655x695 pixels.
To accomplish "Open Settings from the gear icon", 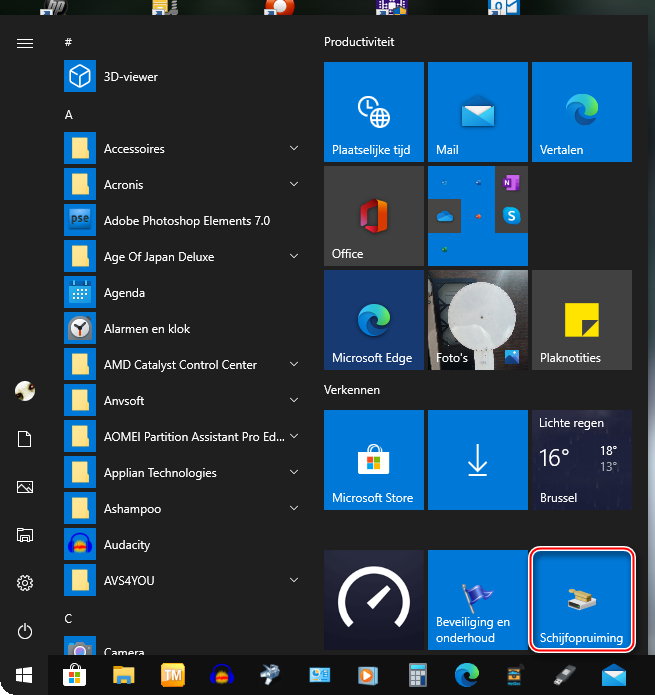I will pyautogui.click(x=25, y=583).
